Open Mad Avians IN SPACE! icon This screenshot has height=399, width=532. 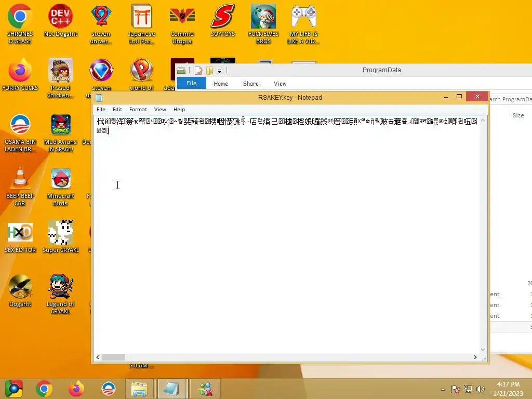[x=60, y=132]
